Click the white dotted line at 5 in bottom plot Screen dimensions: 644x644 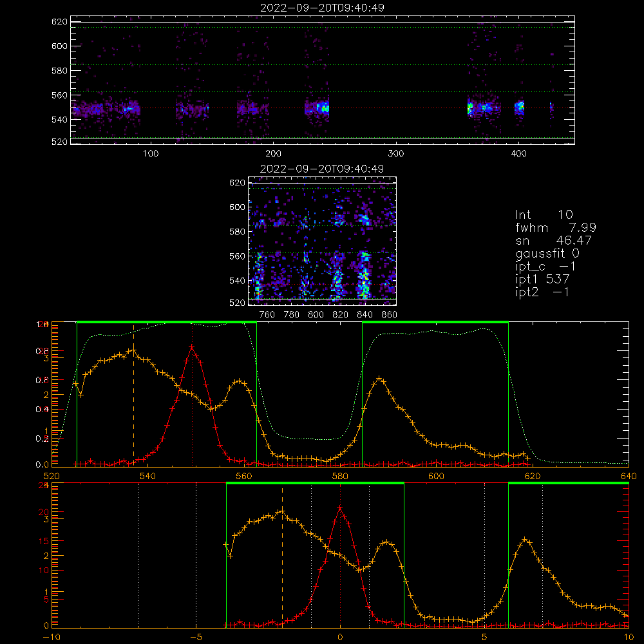tap(485, 555)
